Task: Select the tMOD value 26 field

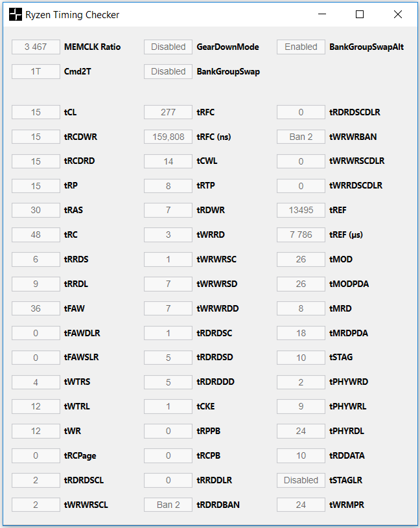Action: (301, 259)
